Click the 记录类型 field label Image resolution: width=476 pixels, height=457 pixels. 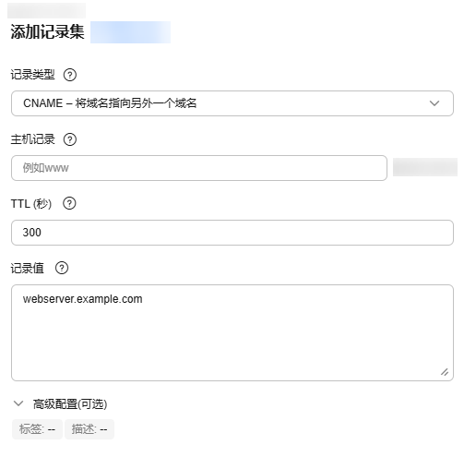click(x=33, y=75)
